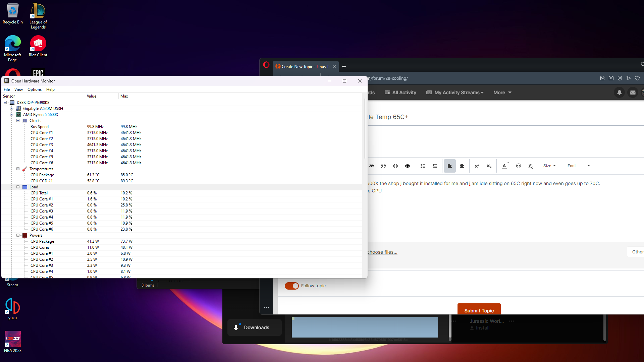Viewport: 644px width, 362px height.
Task: Click the Downloads button
Action: pyautogui.click(x=255, y=327)
